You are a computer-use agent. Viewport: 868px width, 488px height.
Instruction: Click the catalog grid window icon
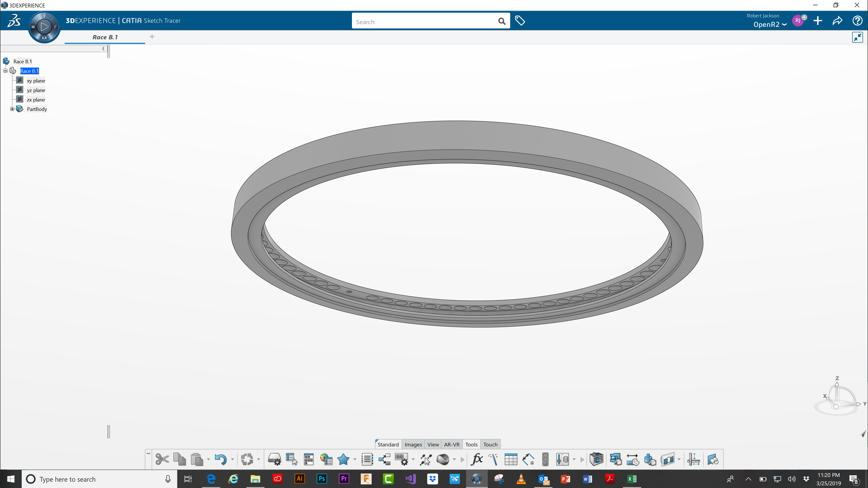click(x=309, y=459)
